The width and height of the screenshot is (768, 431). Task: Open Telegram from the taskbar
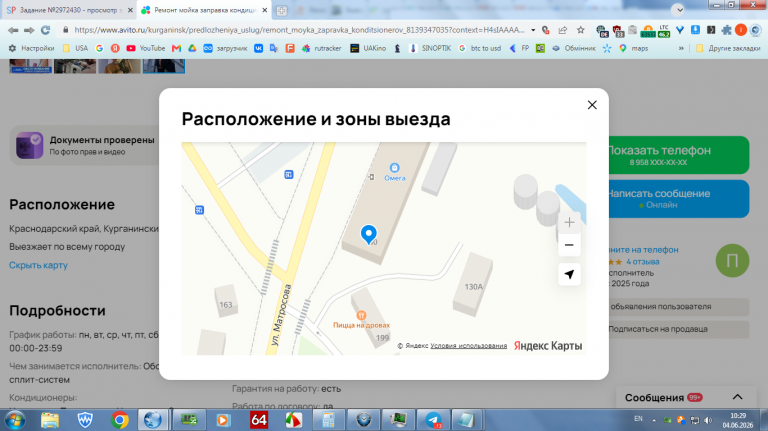click(x=433, y=420)
